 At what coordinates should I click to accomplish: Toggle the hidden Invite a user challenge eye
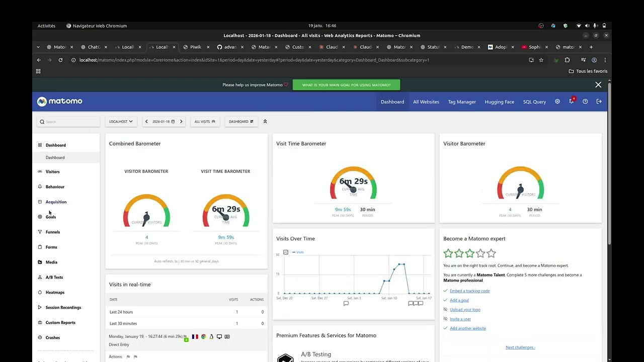click(445, 319)
